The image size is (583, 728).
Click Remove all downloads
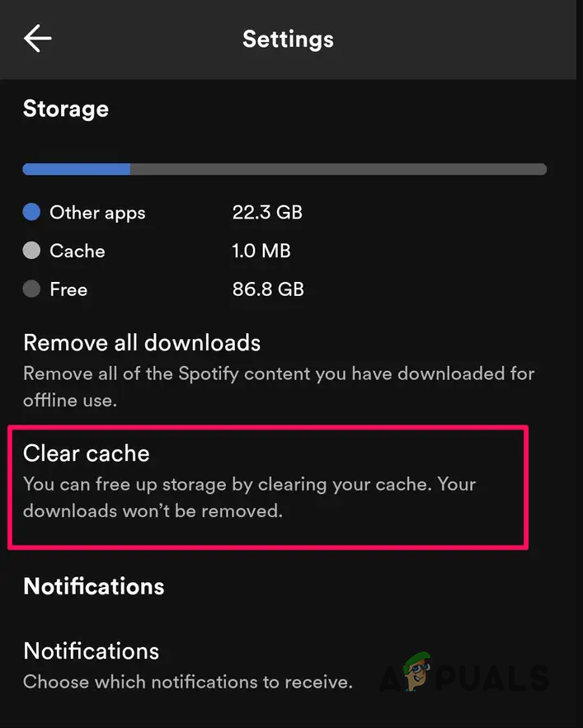(x=141, y=342)
